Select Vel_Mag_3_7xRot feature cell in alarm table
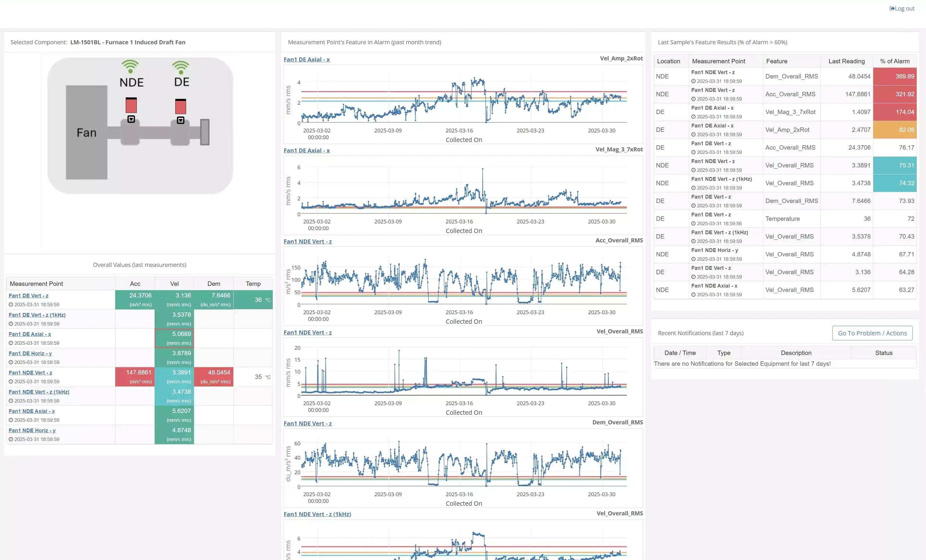The image size is (926, 560). (792, 112)
